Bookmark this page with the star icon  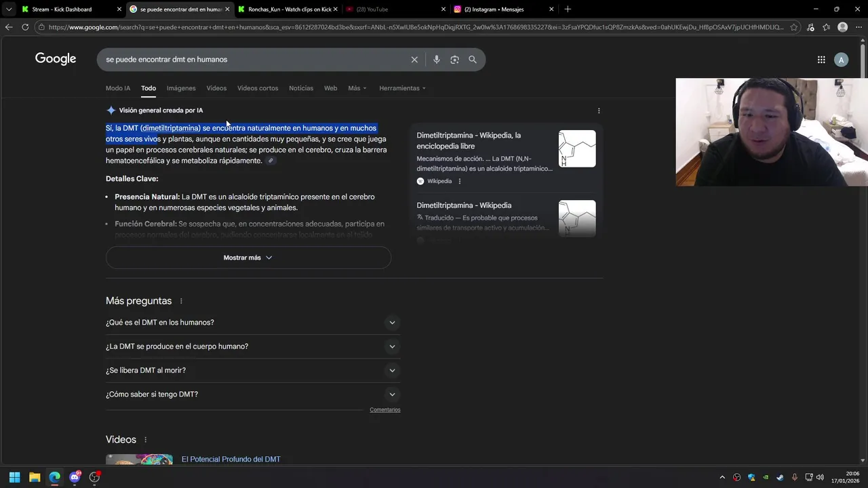click(x=794, y=27)
